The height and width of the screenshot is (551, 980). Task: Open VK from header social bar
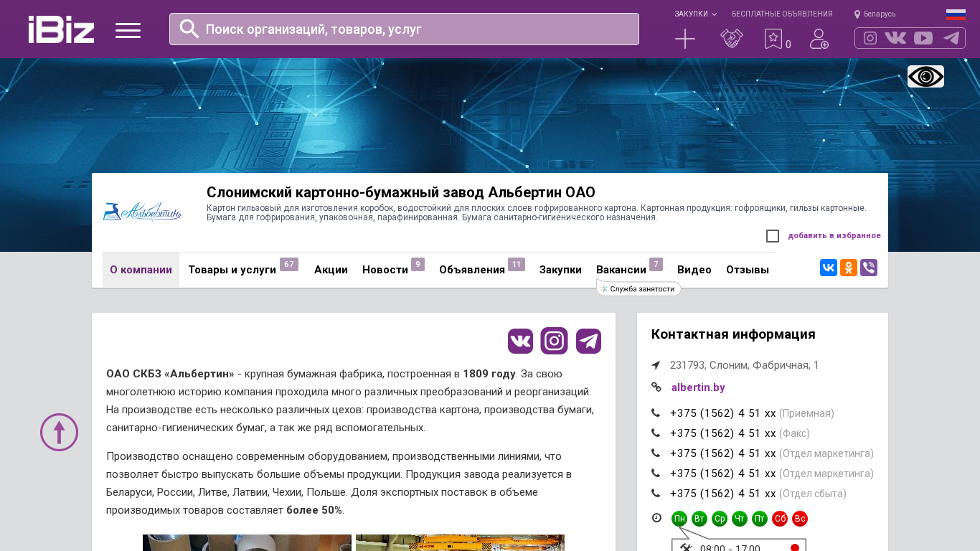coord(895,38)
